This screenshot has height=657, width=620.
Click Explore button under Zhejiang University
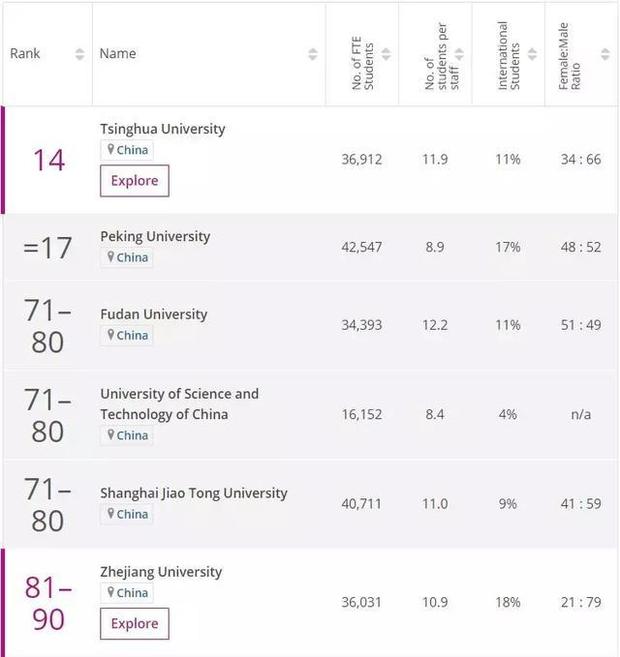pyautogui.click(x=134, y=623)
